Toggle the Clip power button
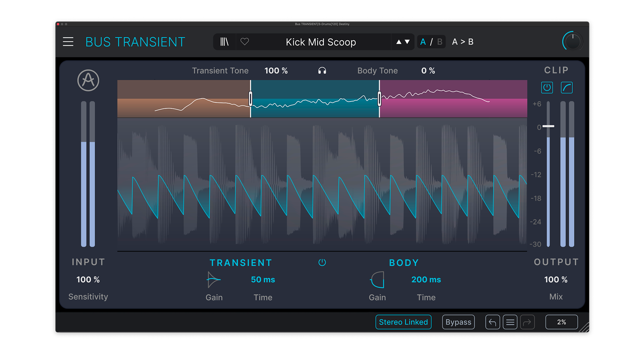This screenshot has width=644, height=358. [x=547, y=88]
